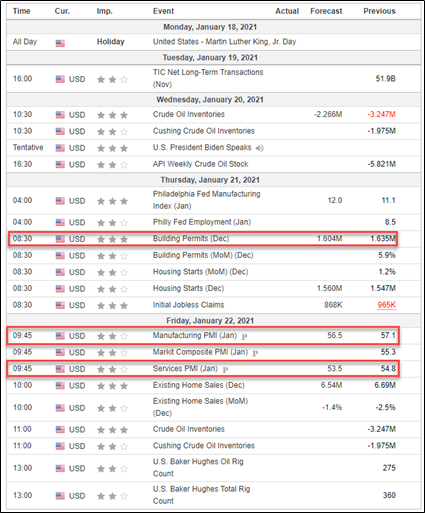Image resolution: width=425 pixels, height=513 pixels.
Task: Click preliminary P icon next to Manufacturing PMI
Action: [244, 336]
